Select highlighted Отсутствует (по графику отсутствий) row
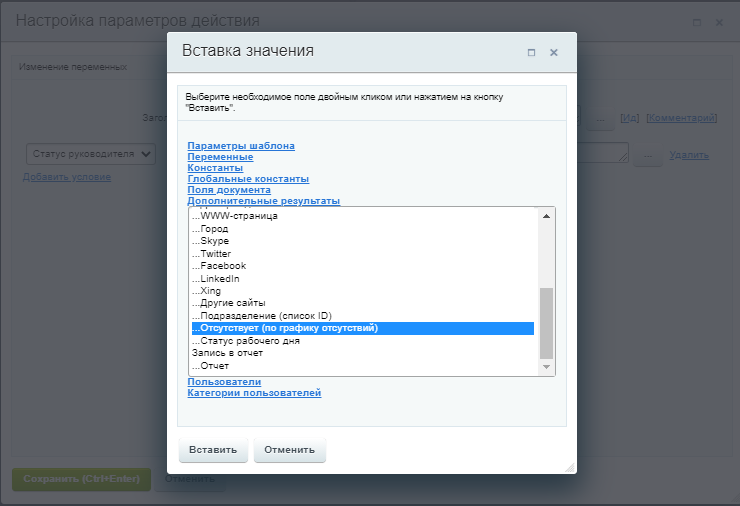Image resolution: width=740 pixels, height=506 pixels. click(x=363, y=328)
